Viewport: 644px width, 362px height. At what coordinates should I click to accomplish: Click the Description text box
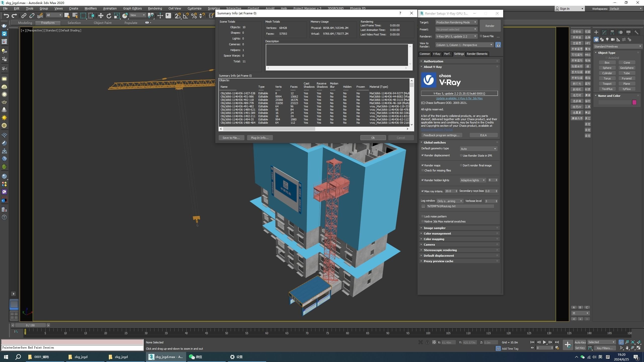[x=337, y=55]
